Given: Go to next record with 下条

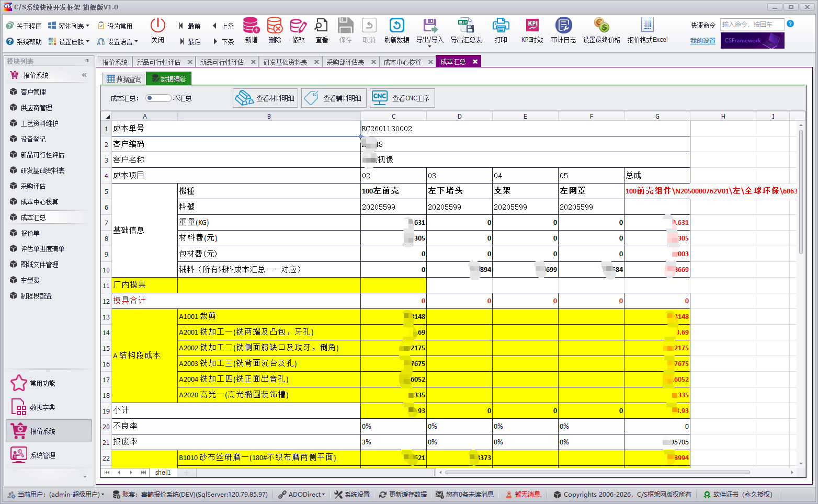Looking at the screenshot, I should pyautogui.click(x=223, y=42).
